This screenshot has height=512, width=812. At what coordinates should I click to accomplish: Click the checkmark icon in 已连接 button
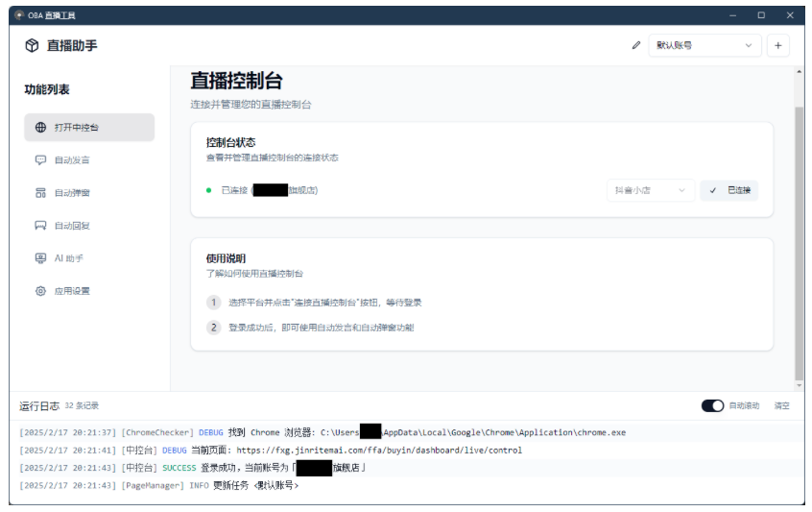click(712, 191)
